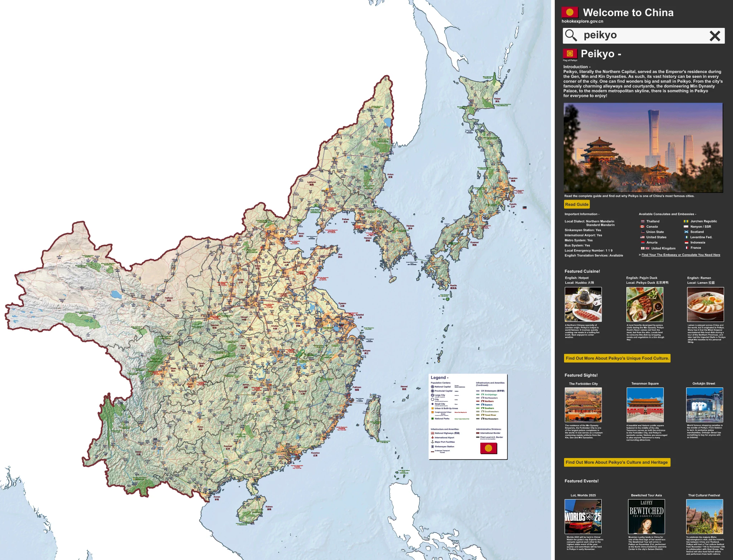The width and height of the screenshot is (733, 560).
Task: Click the Thailand flag icon
Action: [642, 221]
